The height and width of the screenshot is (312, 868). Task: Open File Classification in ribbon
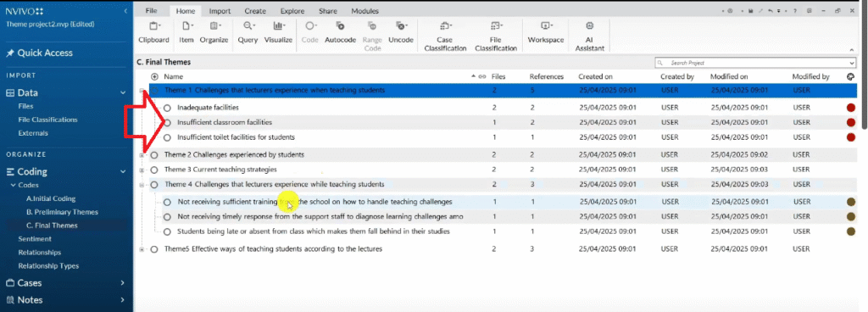point(495,36)
